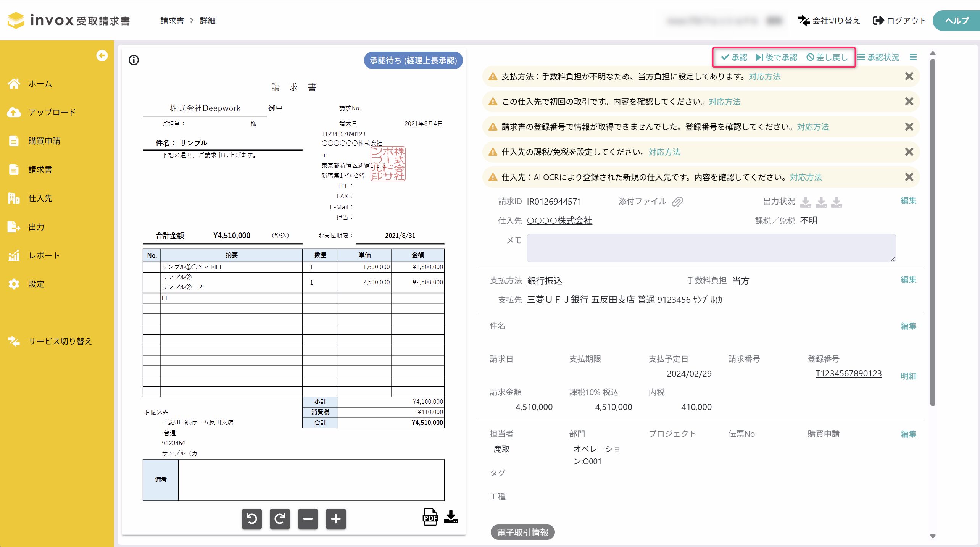
Task: Open the hamburger menu beside 承認状況
Action: click(913, 57)
